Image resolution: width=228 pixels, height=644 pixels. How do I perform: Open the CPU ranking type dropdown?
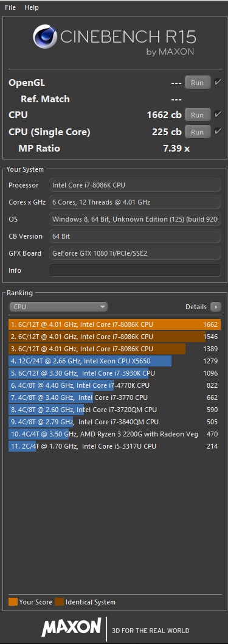(x=58, y=307)
